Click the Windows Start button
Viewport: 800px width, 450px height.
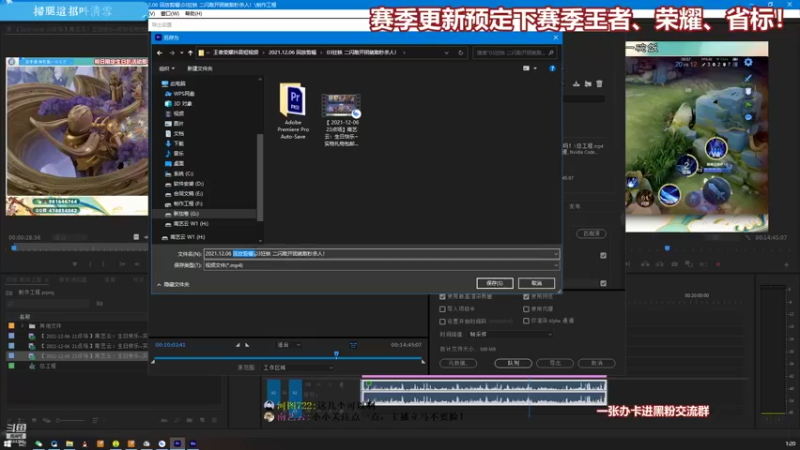[x=7, y=444]
